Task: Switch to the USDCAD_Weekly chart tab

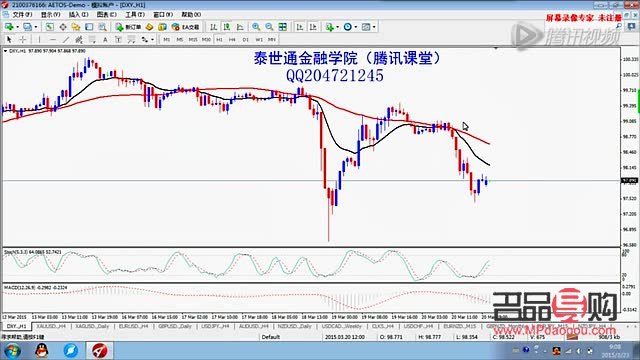Action: pos(342,327)
